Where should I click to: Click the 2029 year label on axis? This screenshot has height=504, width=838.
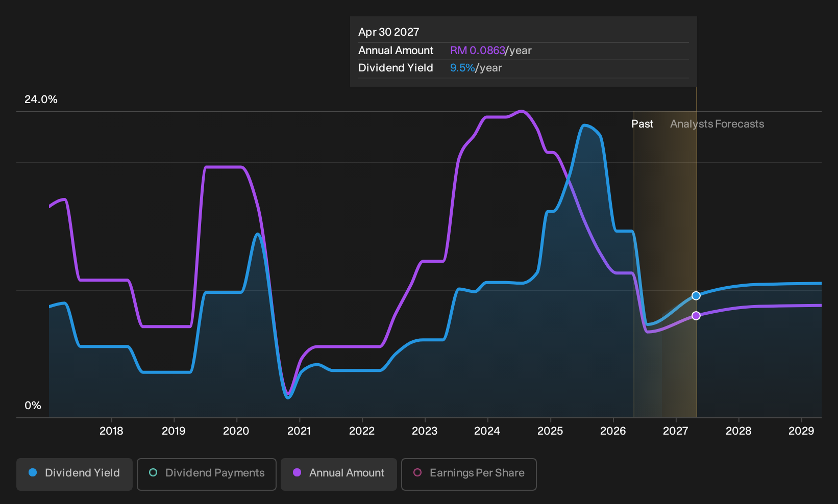point(801,431)
